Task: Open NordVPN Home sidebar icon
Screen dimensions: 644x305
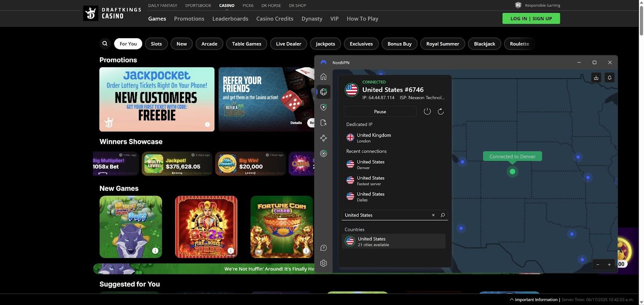Action: tap(323, 77)
